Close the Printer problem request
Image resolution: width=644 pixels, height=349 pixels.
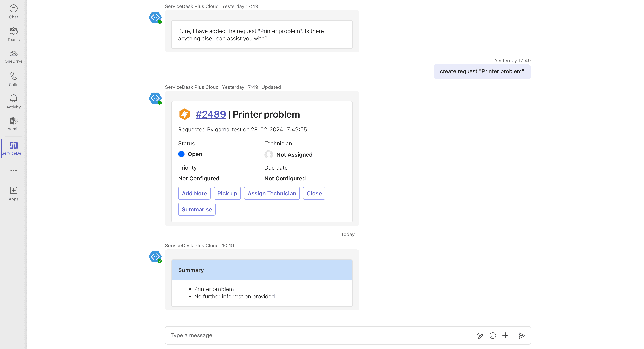pos(314,193)
